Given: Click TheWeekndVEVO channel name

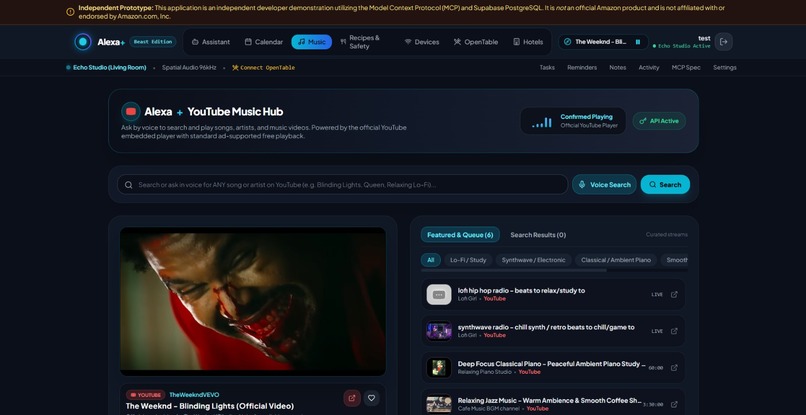Looking at the screenshot, I should [x=194, y=395].
